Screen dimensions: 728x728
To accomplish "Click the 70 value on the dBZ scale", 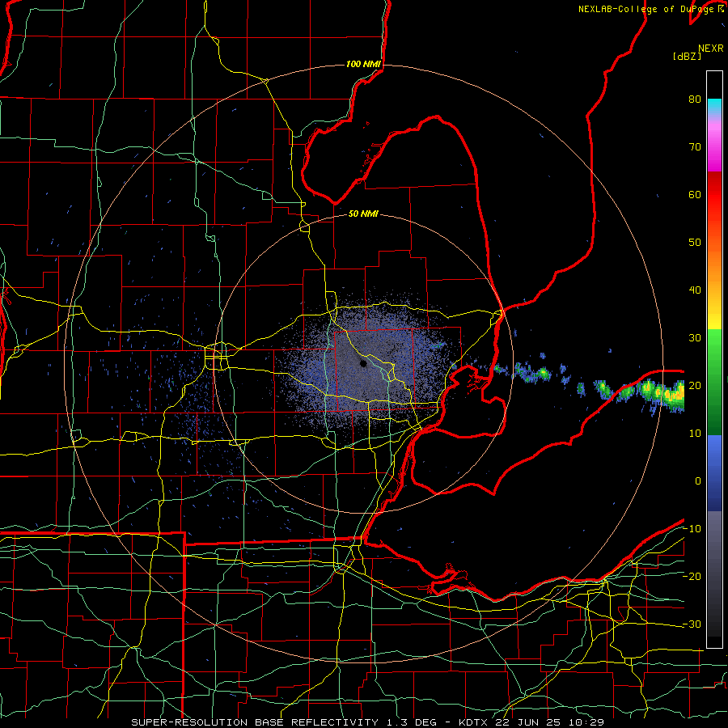I will click(695, 147).
